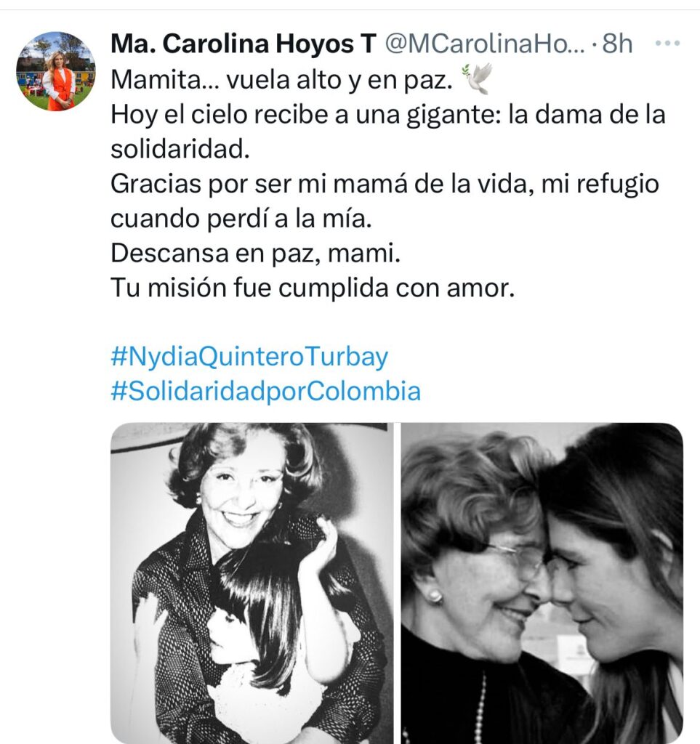Click the @MCarolinaHo... username handle
The image size is (700, 744).
pyautogui.click(x=483, y=44)
